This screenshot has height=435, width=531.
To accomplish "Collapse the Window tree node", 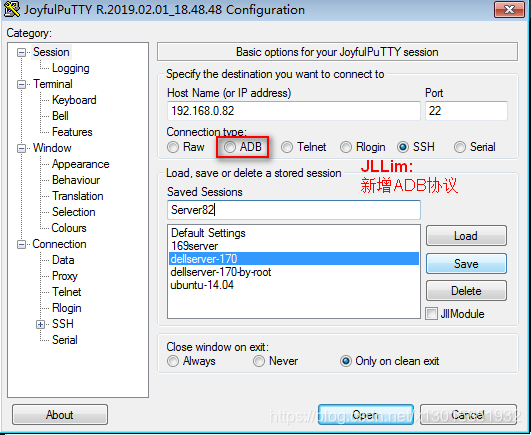I will click(x=21, y=148).
